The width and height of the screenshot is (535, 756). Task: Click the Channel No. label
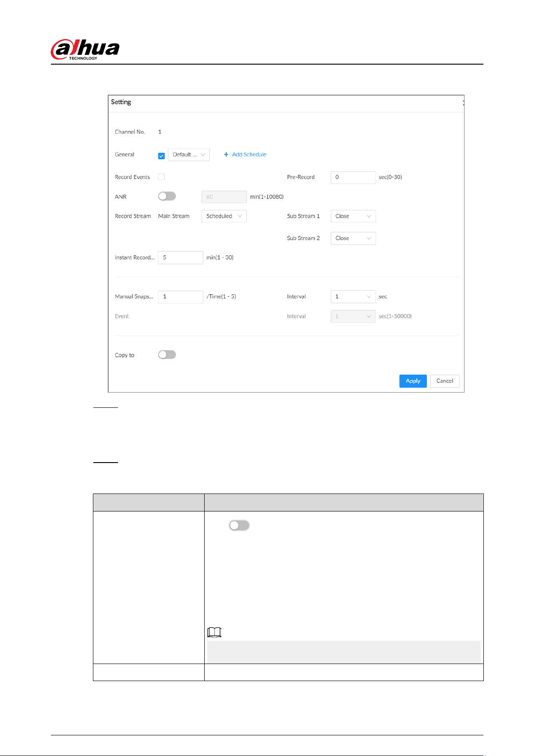(x=130, y=132)
